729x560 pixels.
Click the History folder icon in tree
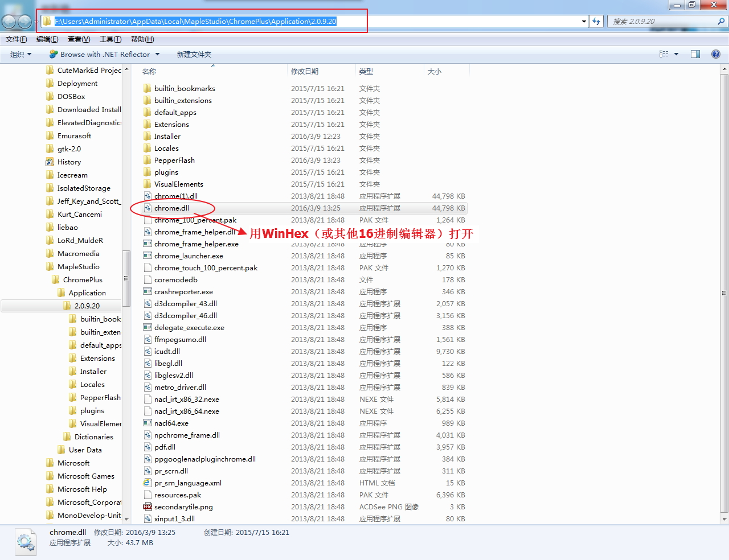50,162
